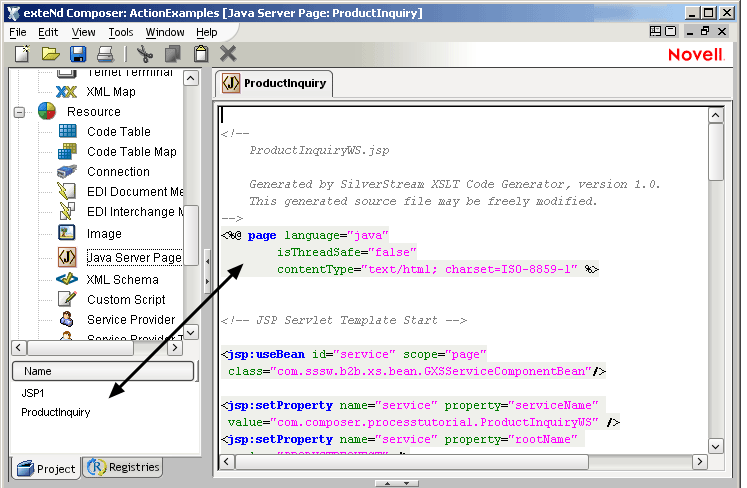Click the Resource category colored globe icon
The height and width of the screenshot is (488, 747).
[x=47, y=111]
